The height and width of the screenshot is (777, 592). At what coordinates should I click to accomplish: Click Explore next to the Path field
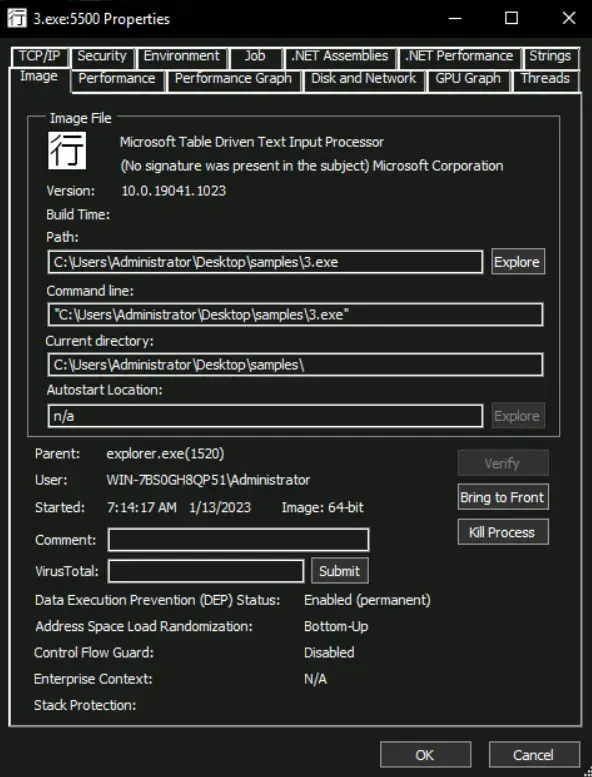pyautogui.click(x=518, y=262)
